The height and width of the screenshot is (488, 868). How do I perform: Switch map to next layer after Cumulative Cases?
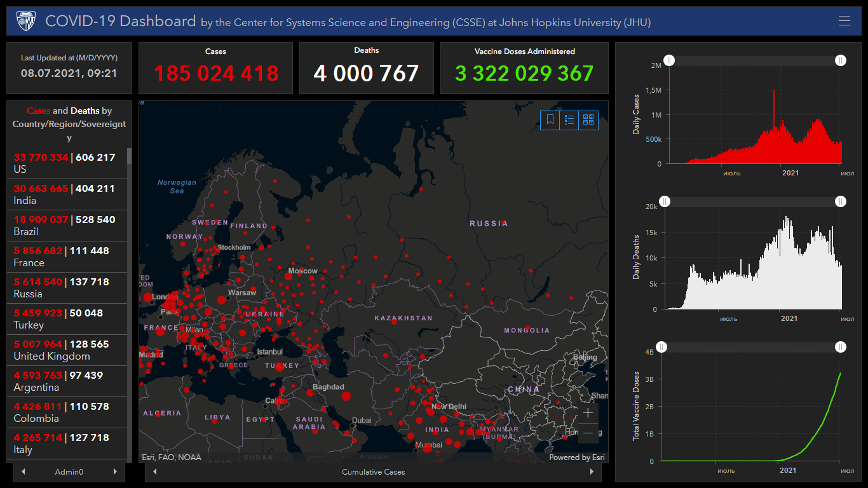[592, 471]
